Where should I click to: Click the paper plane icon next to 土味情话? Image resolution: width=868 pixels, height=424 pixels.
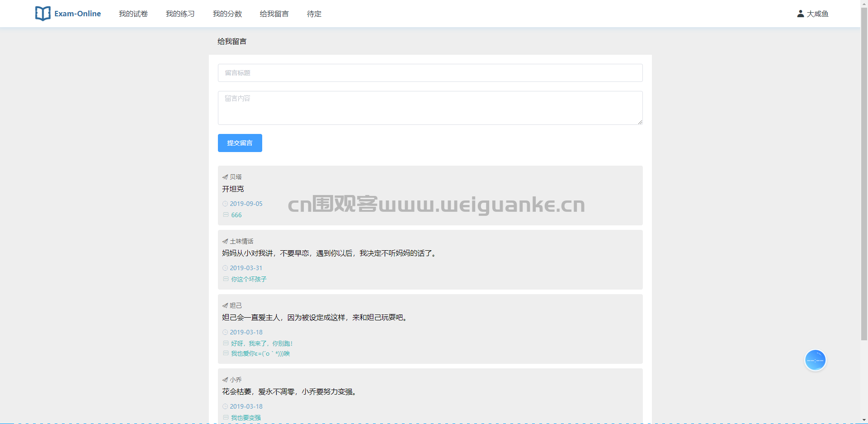coord(225,241)
